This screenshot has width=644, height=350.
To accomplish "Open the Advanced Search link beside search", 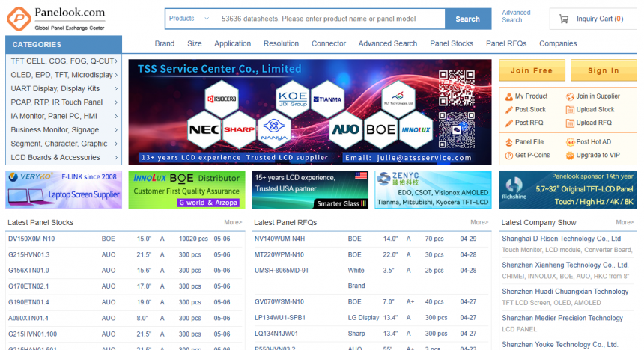I will tap(516, 16).
